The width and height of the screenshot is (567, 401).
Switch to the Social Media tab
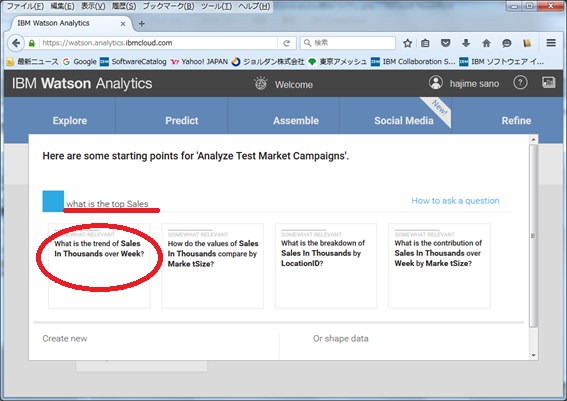(404, 121)
